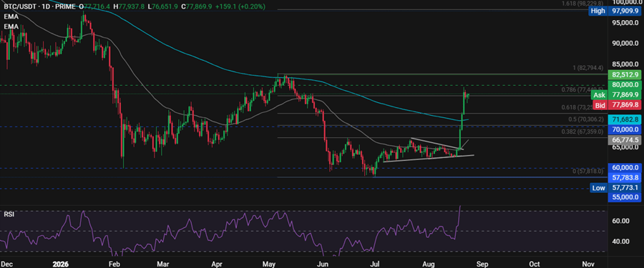Viewport: 644px width, 268px height.
Task: Click the Apr label on time axis
Action: pyautogui.click(x=218, y=264)
